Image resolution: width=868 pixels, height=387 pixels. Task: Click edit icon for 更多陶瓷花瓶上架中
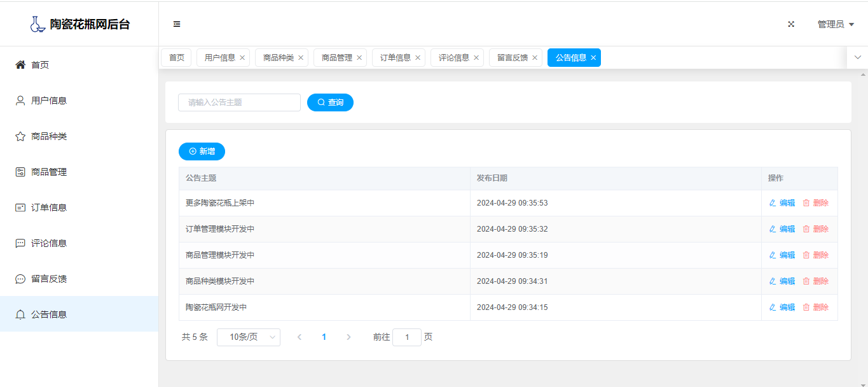(x=773, y=203)
